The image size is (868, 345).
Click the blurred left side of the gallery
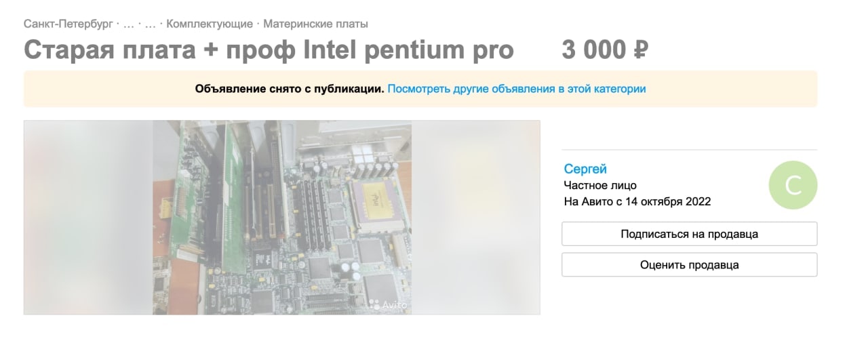point(88,218)
